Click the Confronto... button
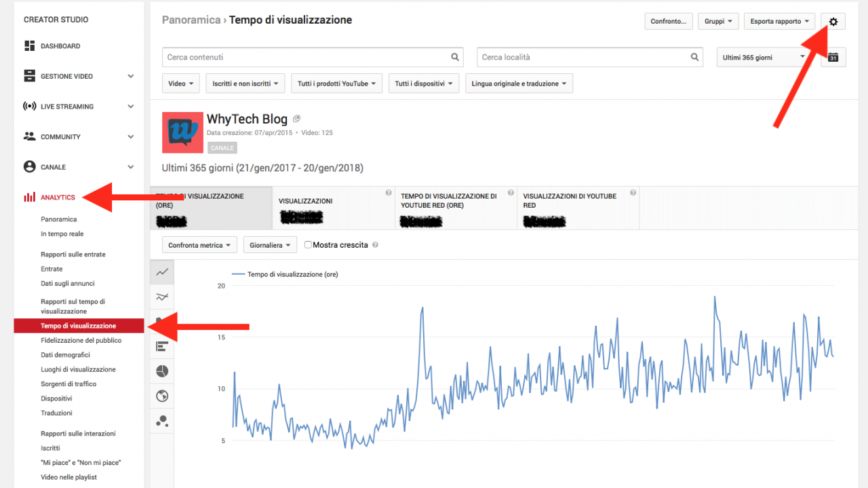Viewport: 868px width, 488px height. tap(669, 22)
